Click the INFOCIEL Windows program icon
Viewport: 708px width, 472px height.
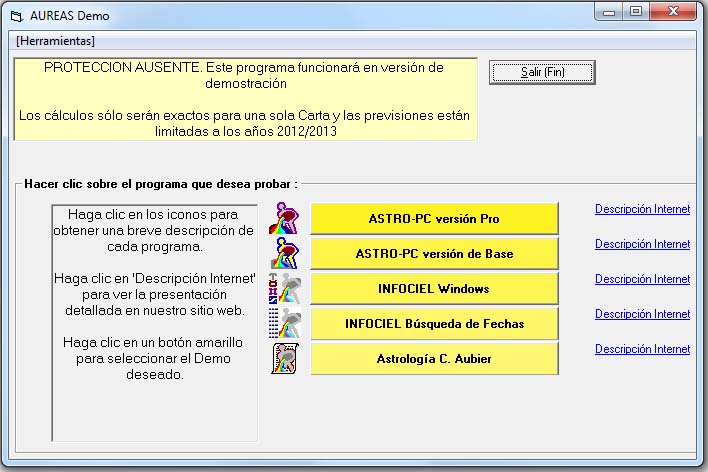(284, 289)
